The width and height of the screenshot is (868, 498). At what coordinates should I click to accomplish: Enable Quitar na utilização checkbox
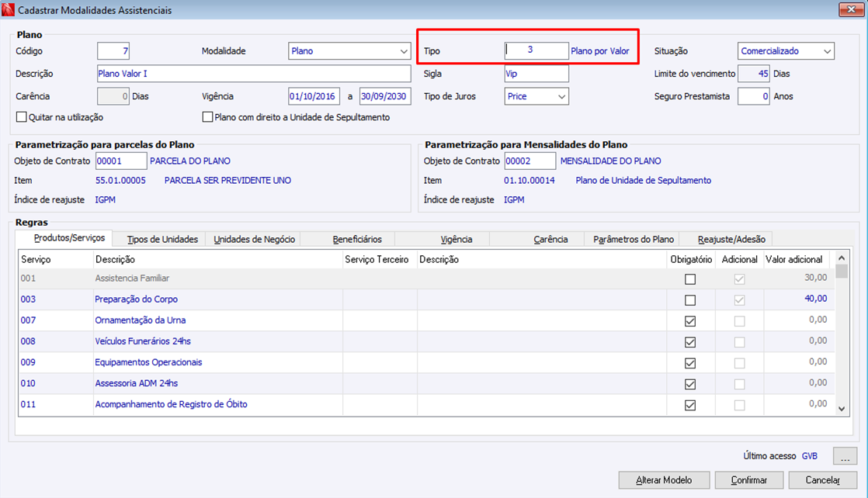pyautogui.click(x=22, y=117)
